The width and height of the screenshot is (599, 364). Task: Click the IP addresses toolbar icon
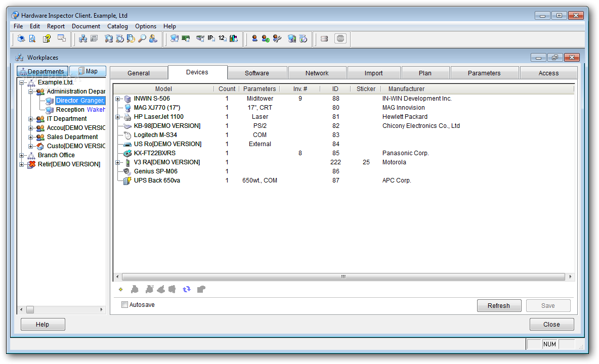click(x=211, y=38)
